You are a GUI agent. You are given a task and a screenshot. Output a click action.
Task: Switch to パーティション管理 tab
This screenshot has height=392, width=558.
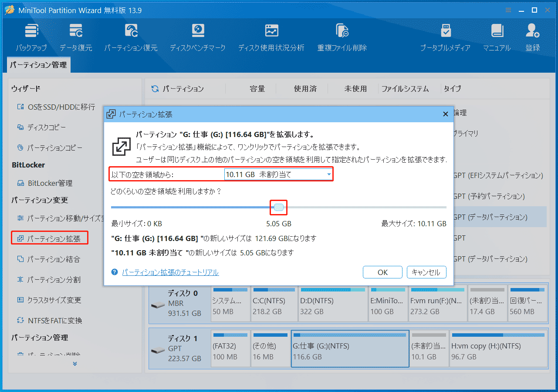(x=39, y=65)
